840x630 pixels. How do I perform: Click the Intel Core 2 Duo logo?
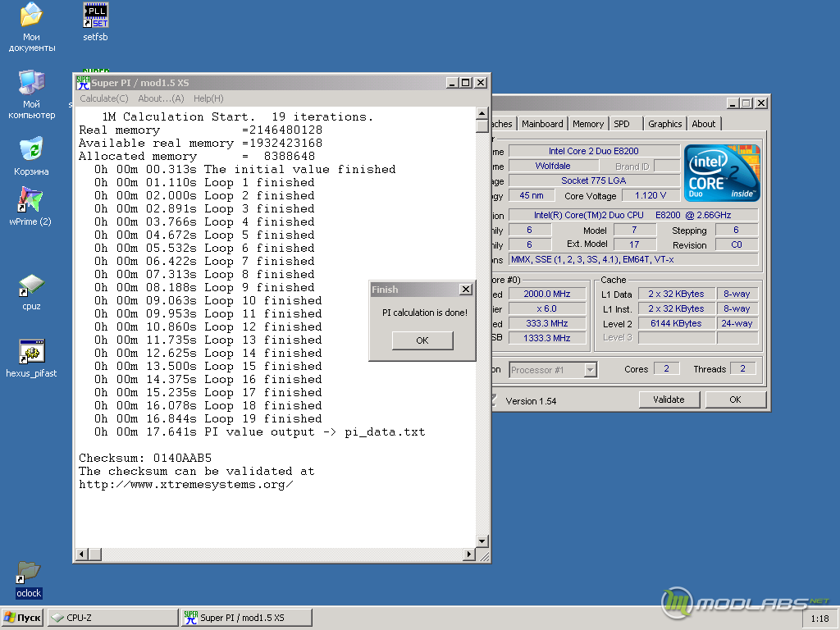pos(722,173)
